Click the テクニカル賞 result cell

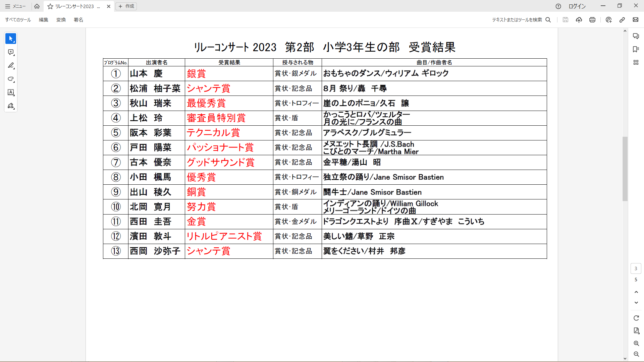[x=229, y=133]
